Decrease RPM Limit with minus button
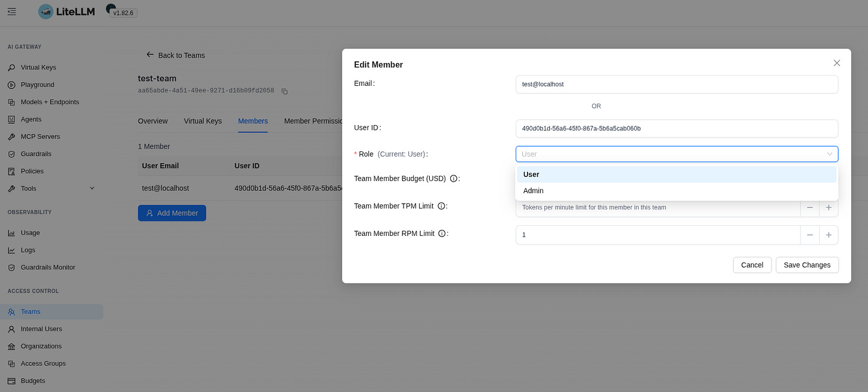This screenshot has height=392, width=868. (x=810, y=235)
